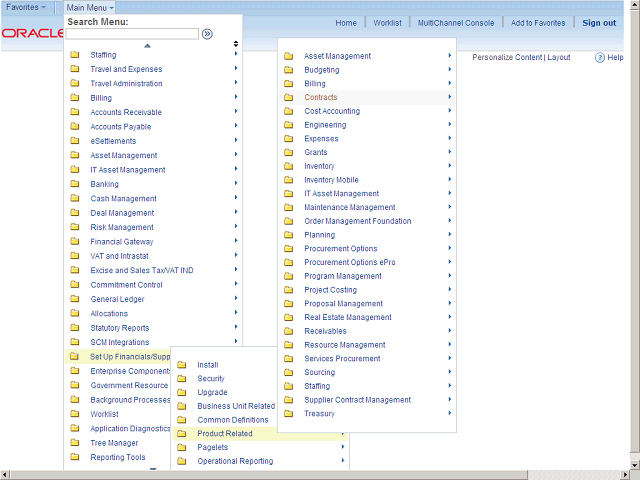Open the Main Menu dropdown
The height and width of the screenshot is (480, 640).
click(x=89, y=7)
